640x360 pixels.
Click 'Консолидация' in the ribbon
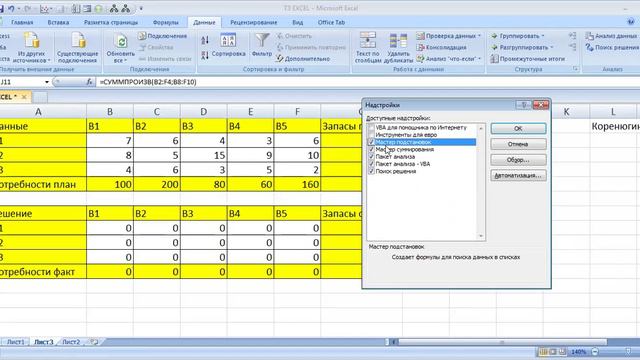coord(441,47)
